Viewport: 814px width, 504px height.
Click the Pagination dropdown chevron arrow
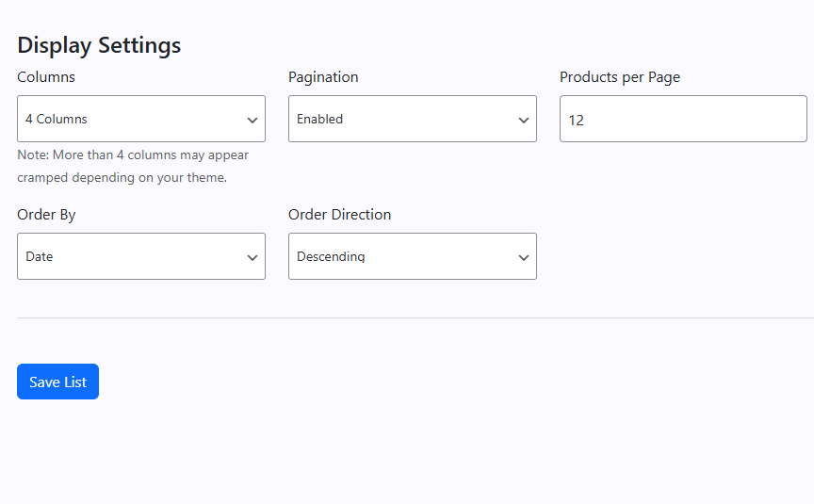(524, 121)
